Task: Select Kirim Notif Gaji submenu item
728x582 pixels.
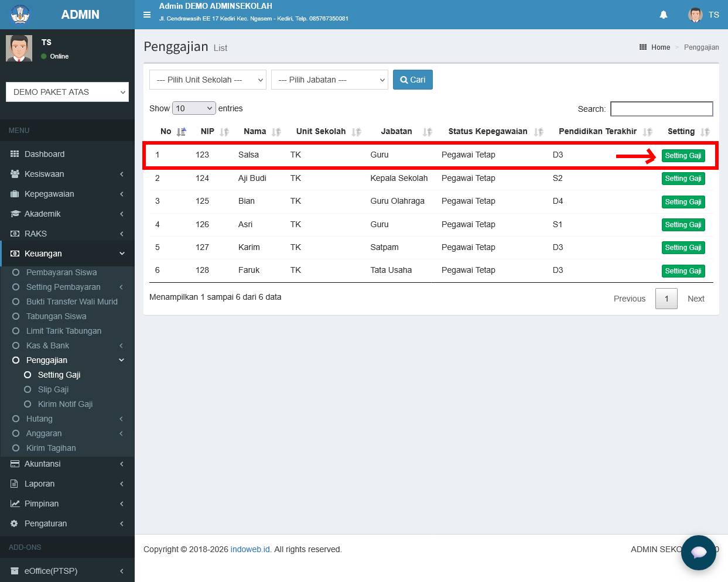Action: click(65, 404)
